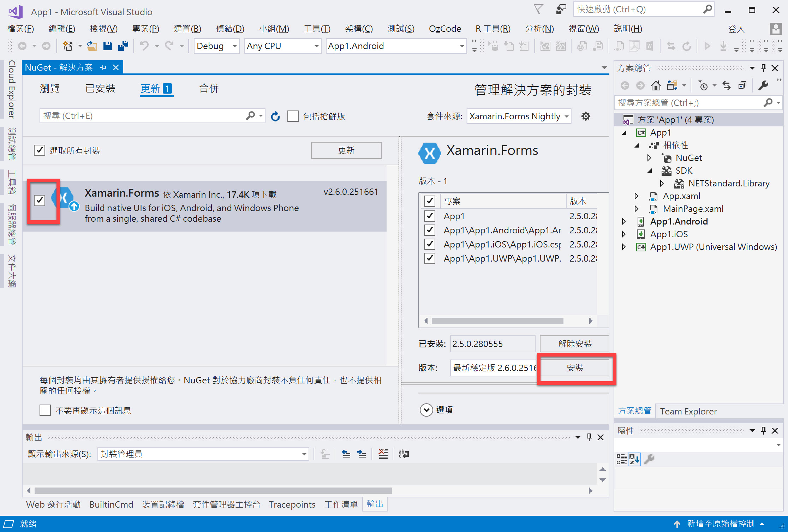Click Sync with Active Document icon
788x532 pixels.
(727, 85)
